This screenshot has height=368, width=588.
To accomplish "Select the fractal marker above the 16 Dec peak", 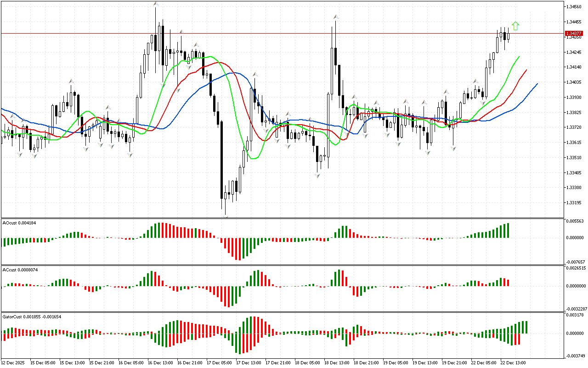I will click(x=156, y=4).
